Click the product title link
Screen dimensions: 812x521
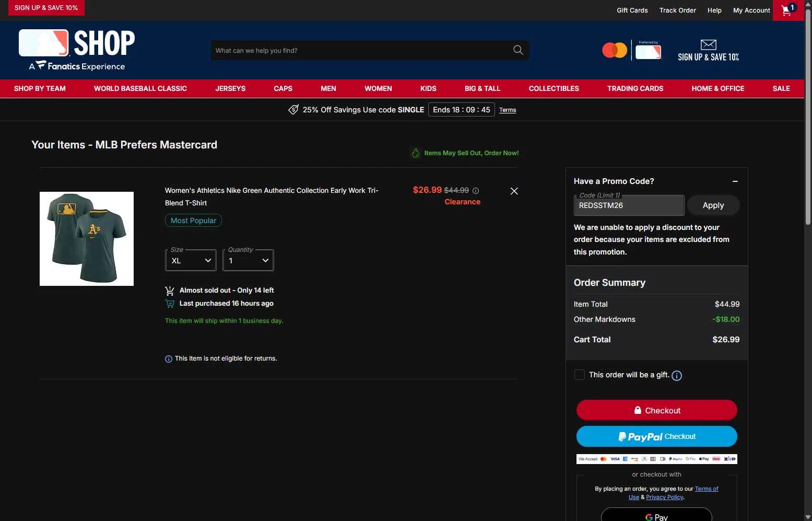(272, 196)
